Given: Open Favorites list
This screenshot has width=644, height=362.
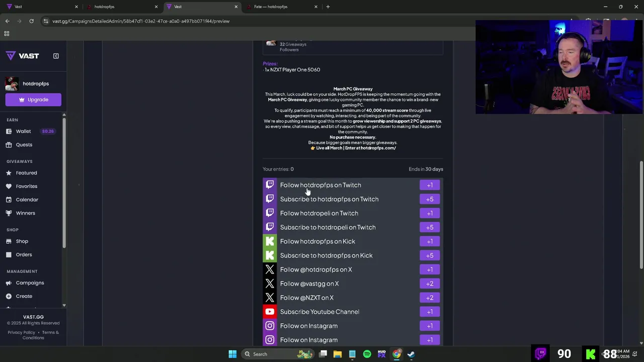Looking at the screenshot, I should (x=26, y=187).
